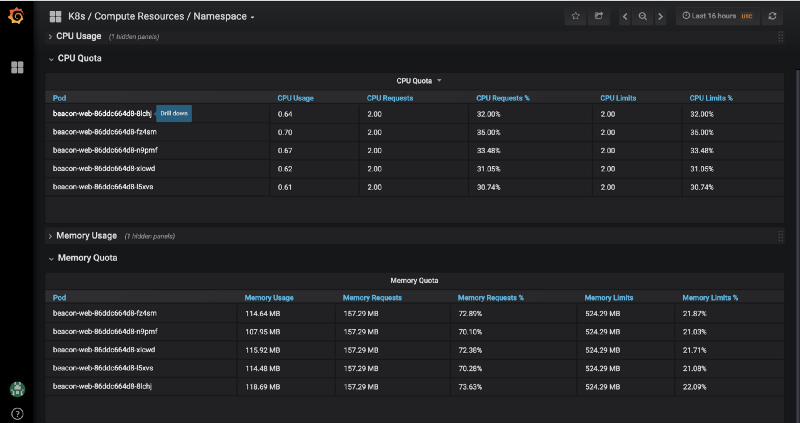Open Dashboards from the left sidebar
The width and height of the screenshot is (800, 423).
[x=16, y=67]
